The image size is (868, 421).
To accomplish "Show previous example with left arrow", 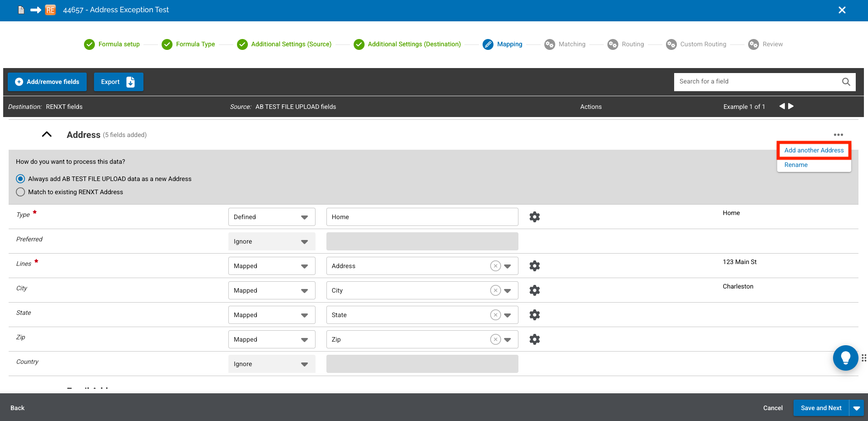I will click(782, 106).
